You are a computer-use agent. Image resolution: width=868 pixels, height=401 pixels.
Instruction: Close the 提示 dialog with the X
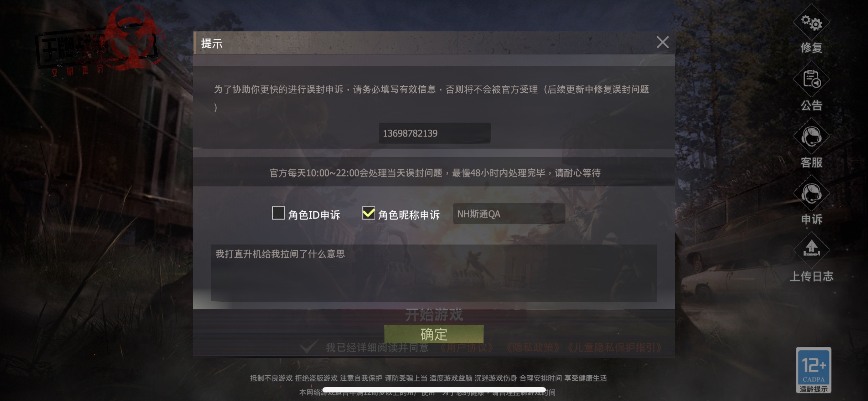[x=662, y=42]
